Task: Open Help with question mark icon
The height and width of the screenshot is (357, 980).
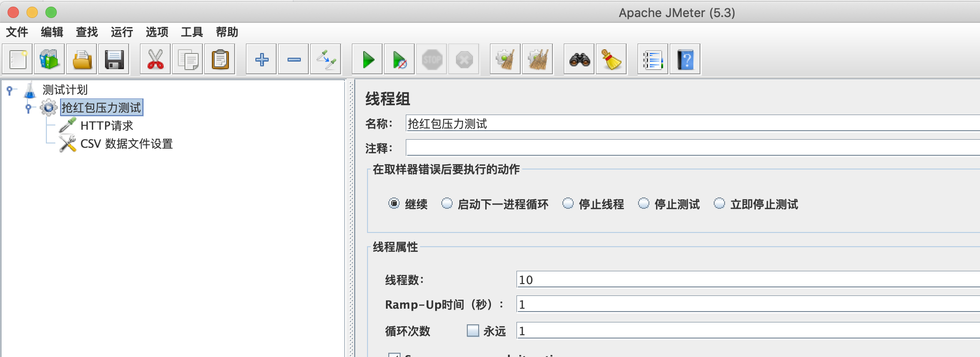Action: point(685,60)
